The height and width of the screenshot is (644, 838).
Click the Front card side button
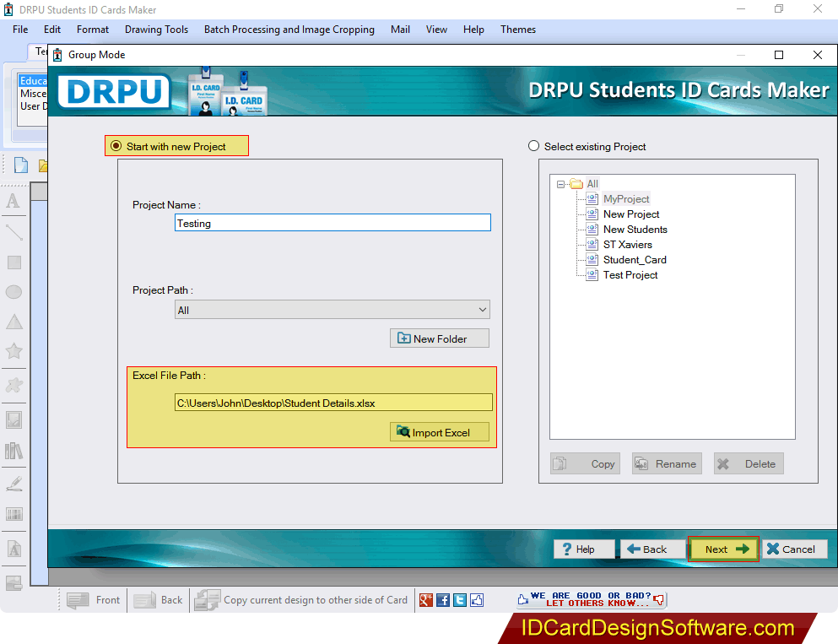pos(94,600)
